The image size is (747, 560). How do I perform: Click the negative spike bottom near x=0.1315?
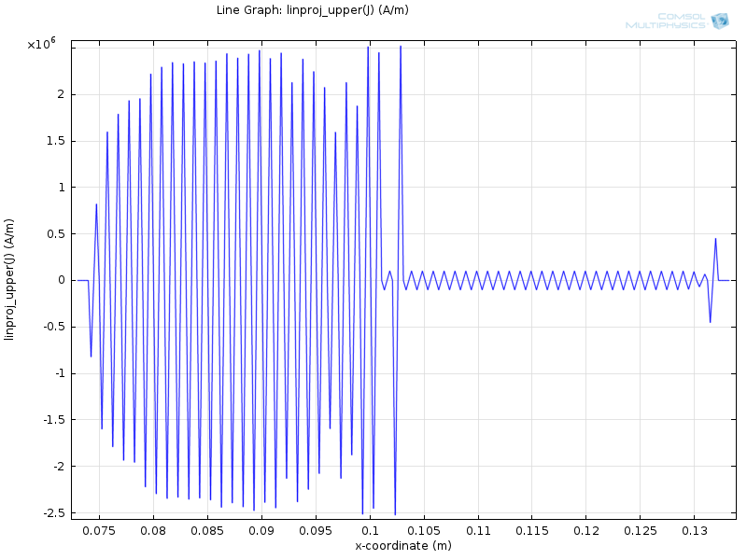[710, 322]
